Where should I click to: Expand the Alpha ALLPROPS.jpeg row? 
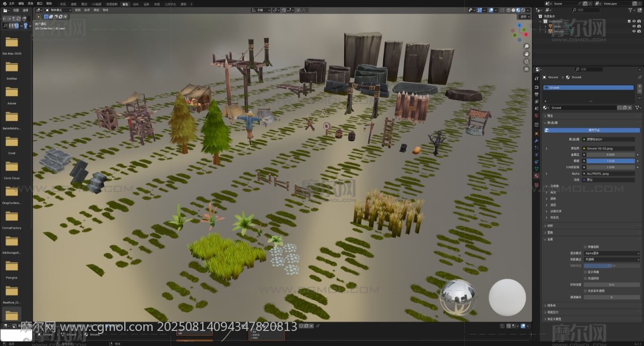(x=546, y=174)
